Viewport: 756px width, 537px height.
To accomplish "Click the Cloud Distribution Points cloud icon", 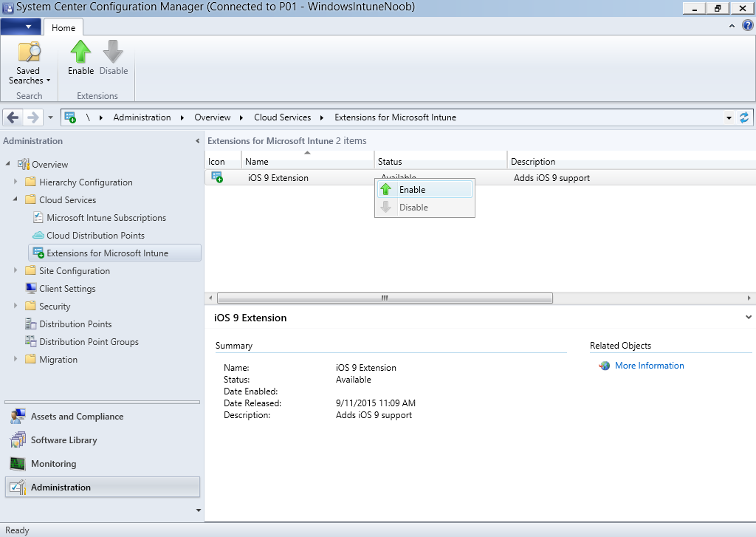I will [38, 236].
